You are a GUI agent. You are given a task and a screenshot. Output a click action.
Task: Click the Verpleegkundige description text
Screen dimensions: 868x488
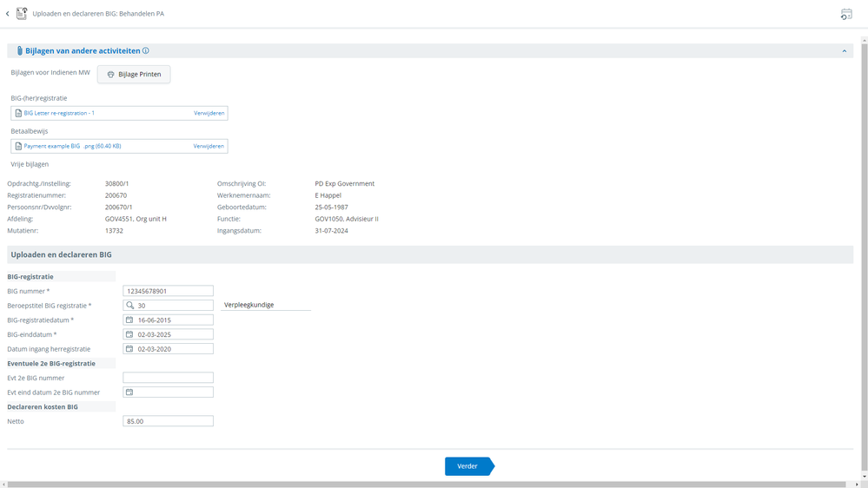click(x=249, y=305)
